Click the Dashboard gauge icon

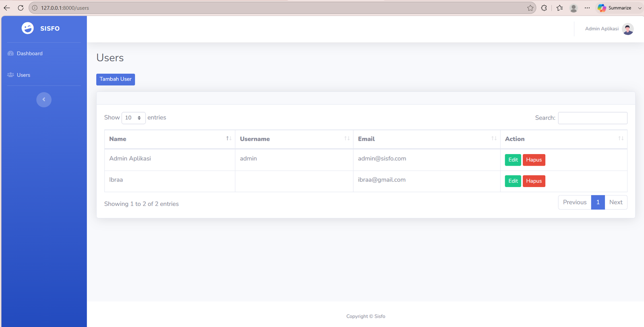[x=11, y=53]
